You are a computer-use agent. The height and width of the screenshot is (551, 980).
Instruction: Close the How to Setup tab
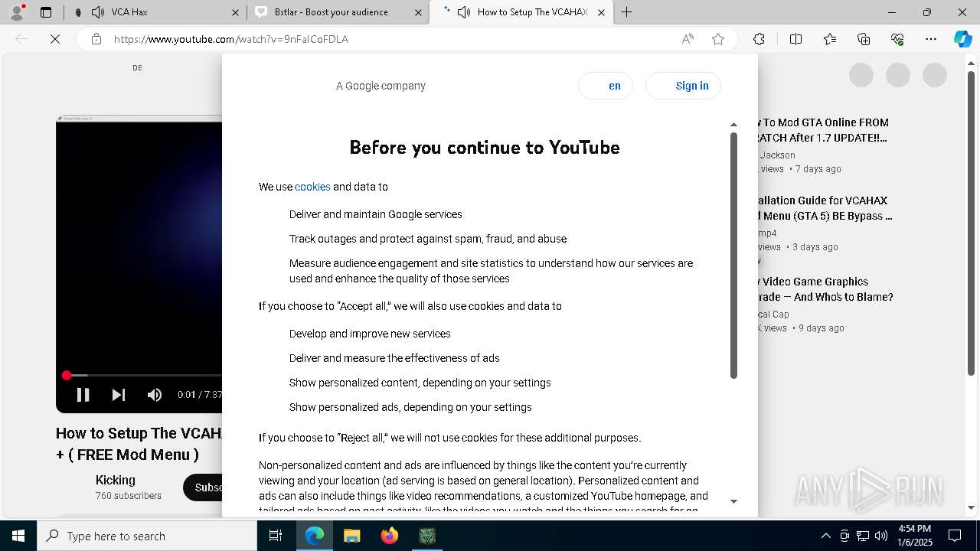coord(601,12)
